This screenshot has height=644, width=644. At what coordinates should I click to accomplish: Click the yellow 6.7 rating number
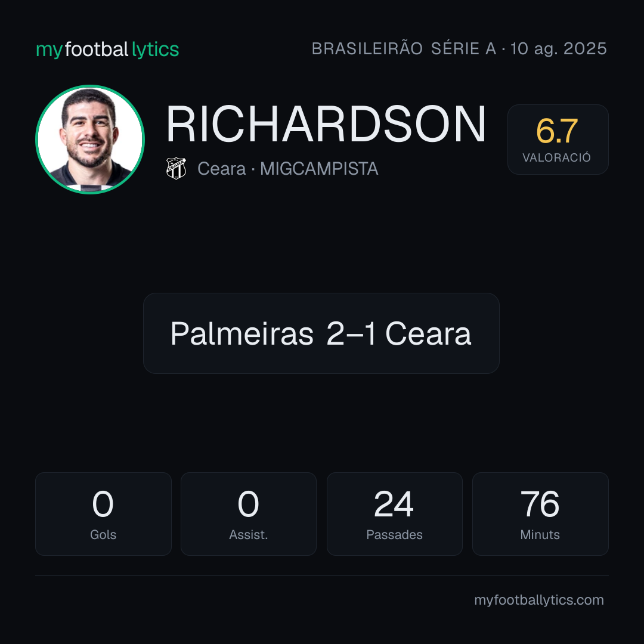(x=557, y=131)
